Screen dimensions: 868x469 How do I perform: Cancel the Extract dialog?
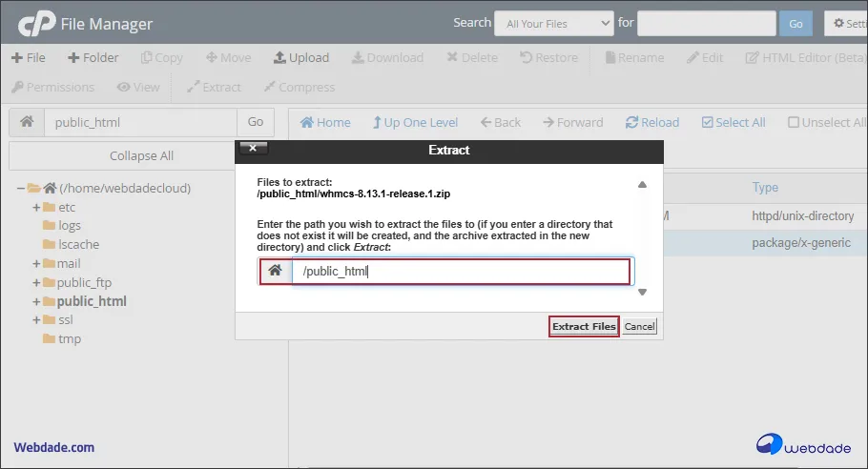(x=639, y=326)
